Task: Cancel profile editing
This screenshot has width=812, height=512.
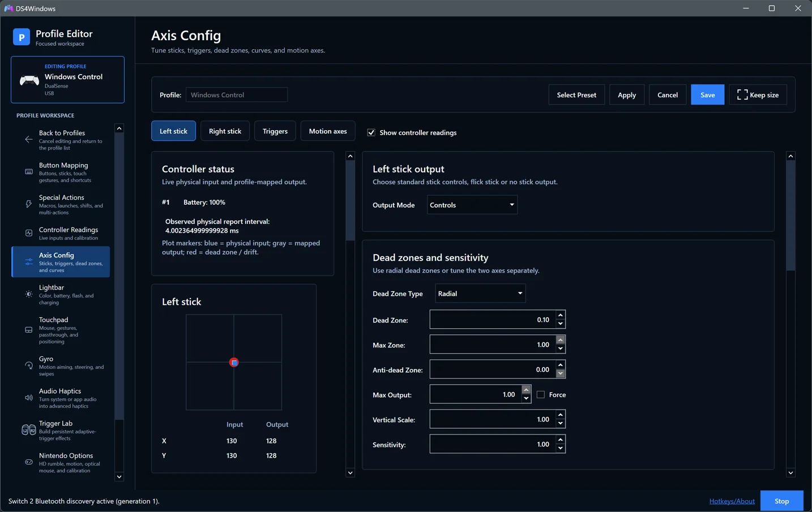Action: [668, 95]
